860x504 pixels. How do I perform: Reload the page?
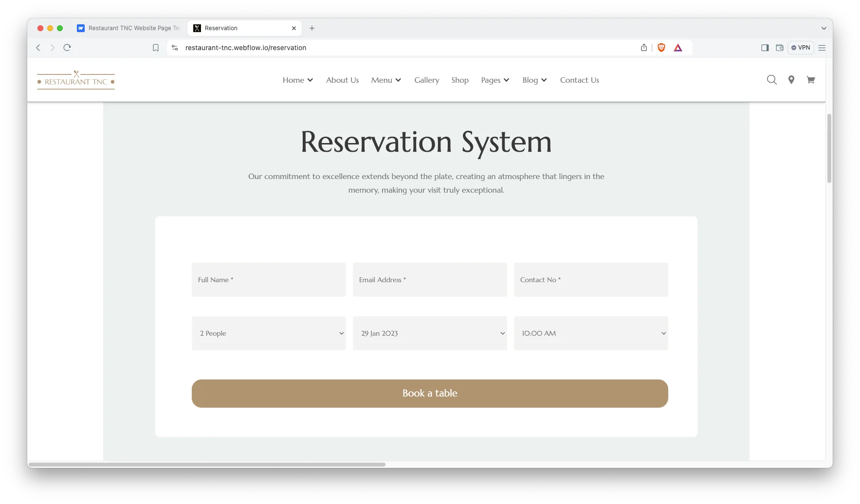(67, 48)
